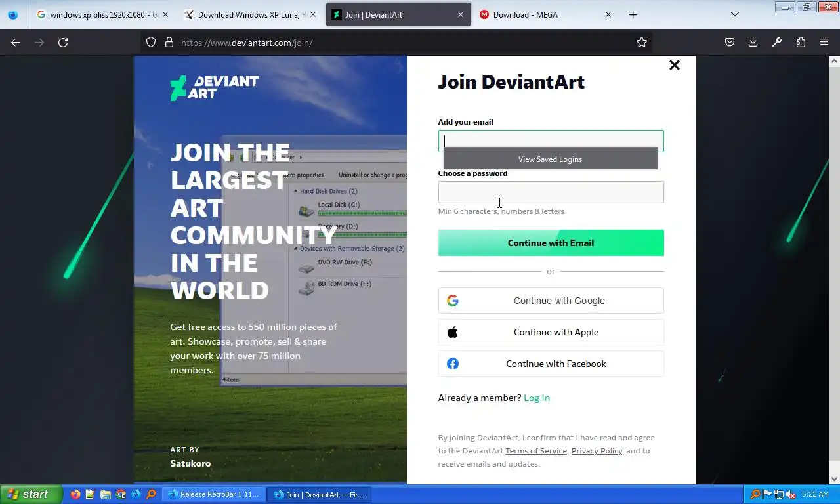This screenshot has width=840, height=504.
Task: Click the orange magnifier icon in quick launch
Action: point(151,494)
